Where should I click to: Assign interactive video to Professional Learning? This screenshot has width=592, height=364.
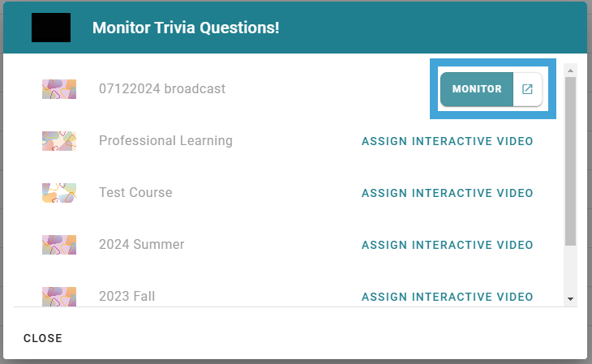(x=447, y=141)
